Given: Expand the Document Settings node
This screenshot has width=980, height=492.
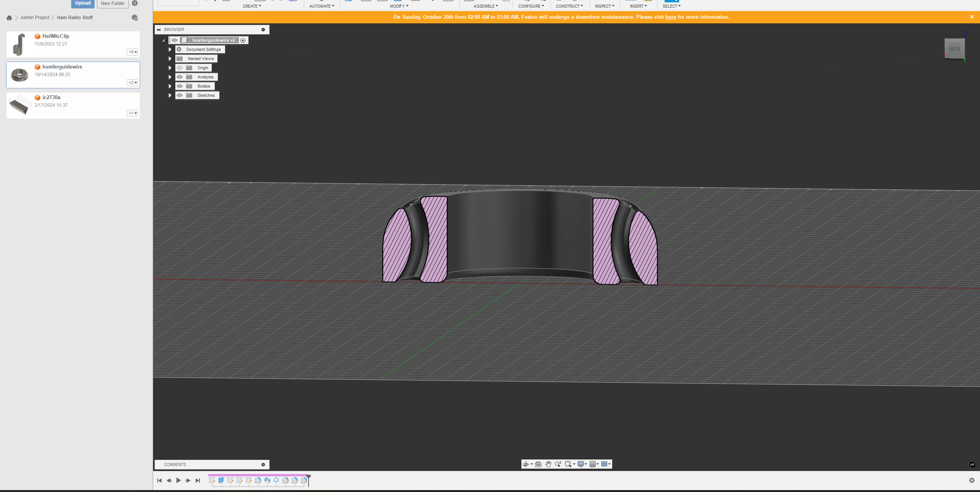Looking at the screenshot, I should (170, 49).
